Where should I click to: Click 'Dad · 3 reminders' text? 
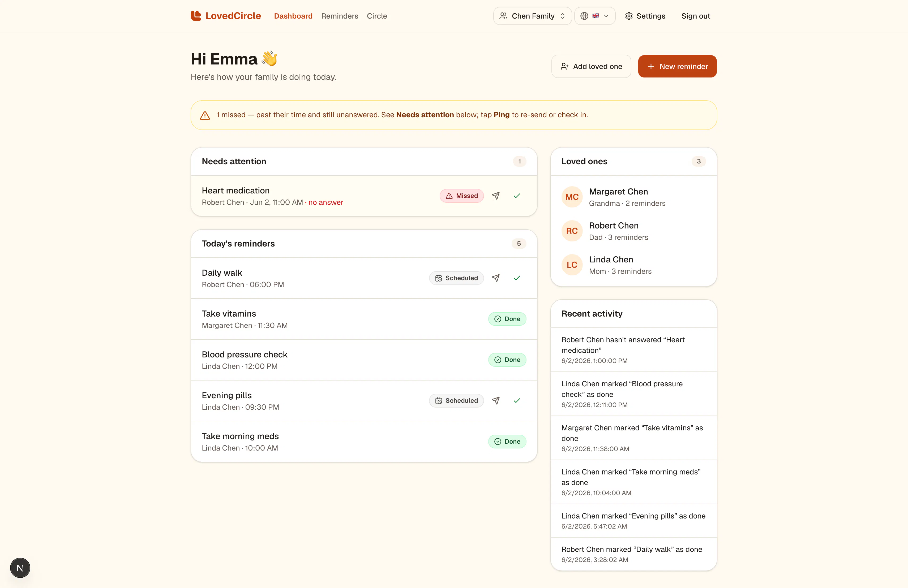click(x=618, y=237)
